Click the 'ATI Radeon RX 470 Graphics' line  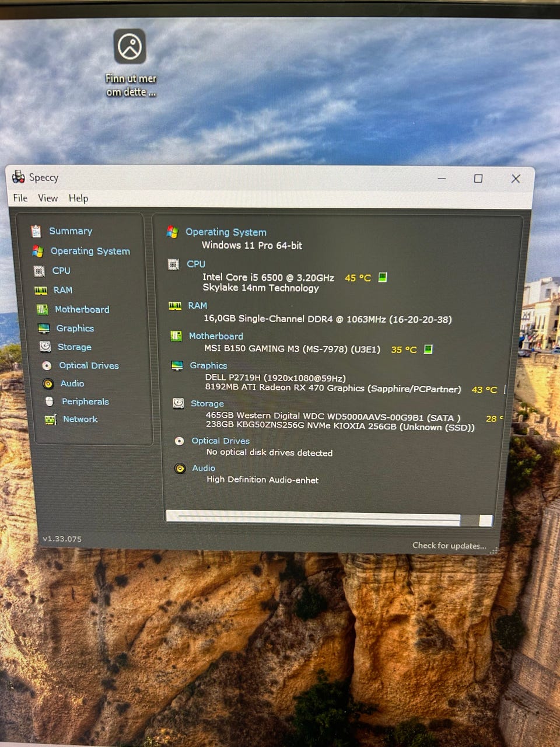[333, 388]
